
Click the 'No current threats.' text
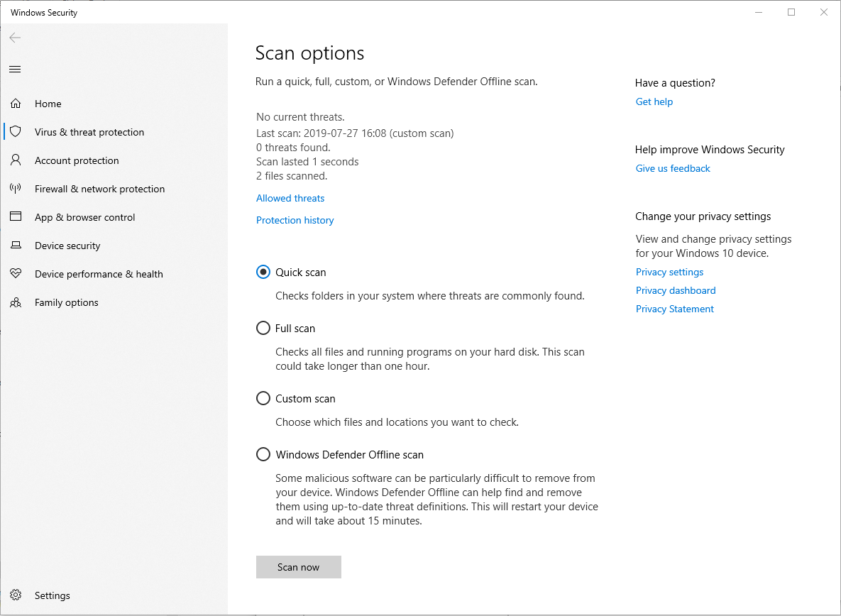300,117
